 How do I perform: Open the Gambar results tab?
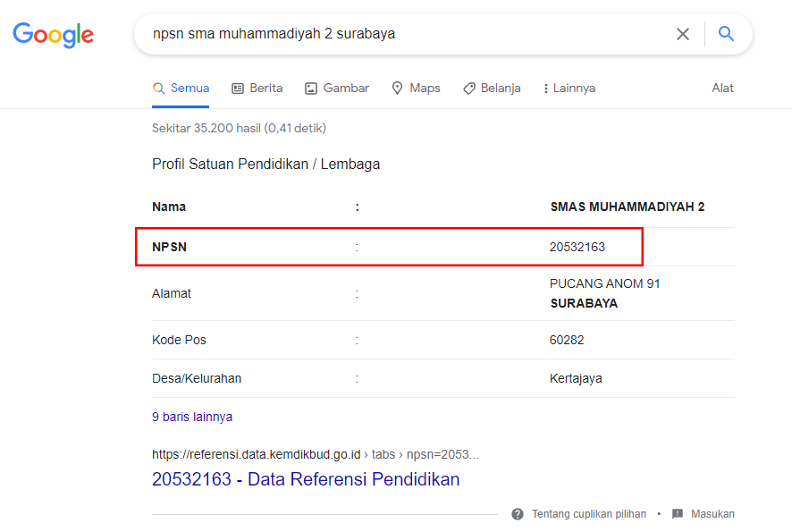coord(337,89)
